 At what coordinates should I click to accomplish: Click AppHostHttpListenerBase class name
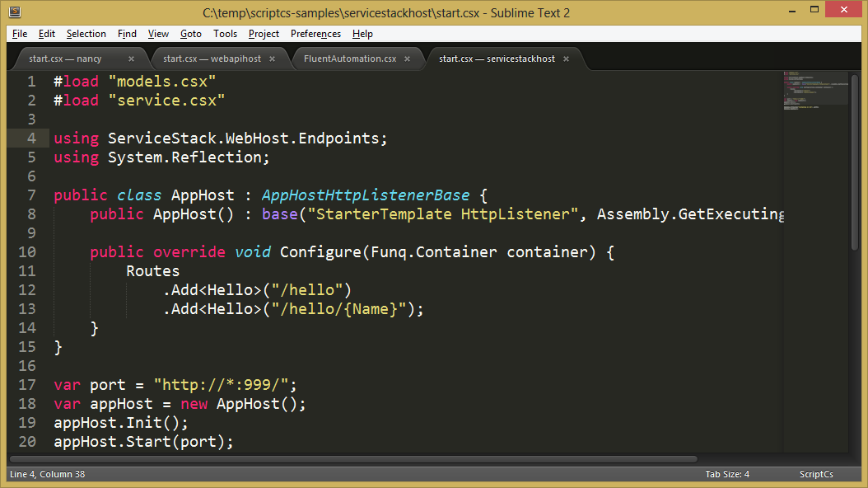[x=366, y=195]
